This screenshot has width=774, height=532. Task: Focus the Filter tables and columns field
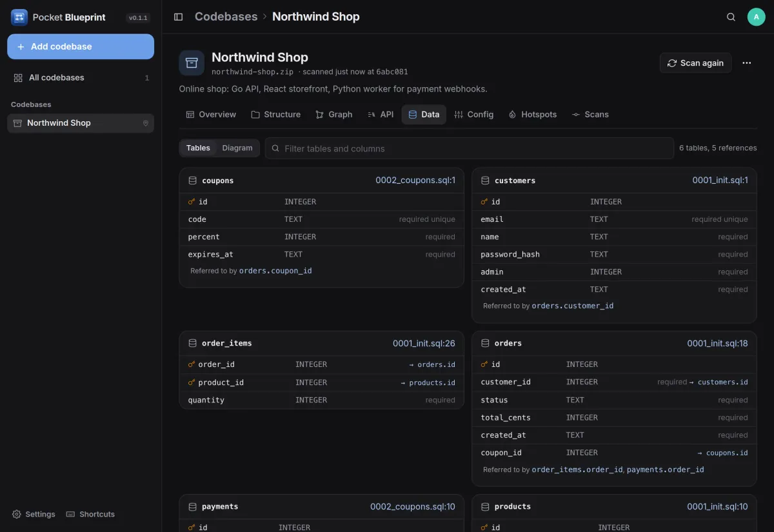coord(470,148)
